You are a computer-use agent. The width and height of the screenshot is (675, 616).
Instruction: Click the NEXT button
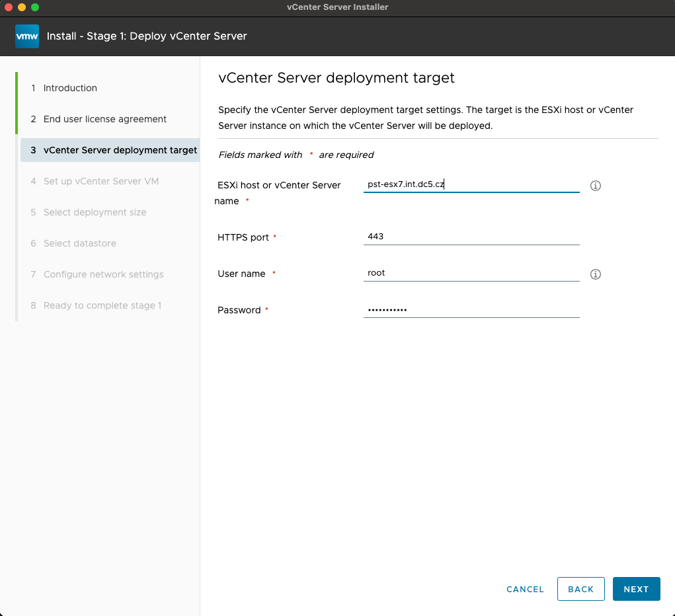[x=636, y=589]
